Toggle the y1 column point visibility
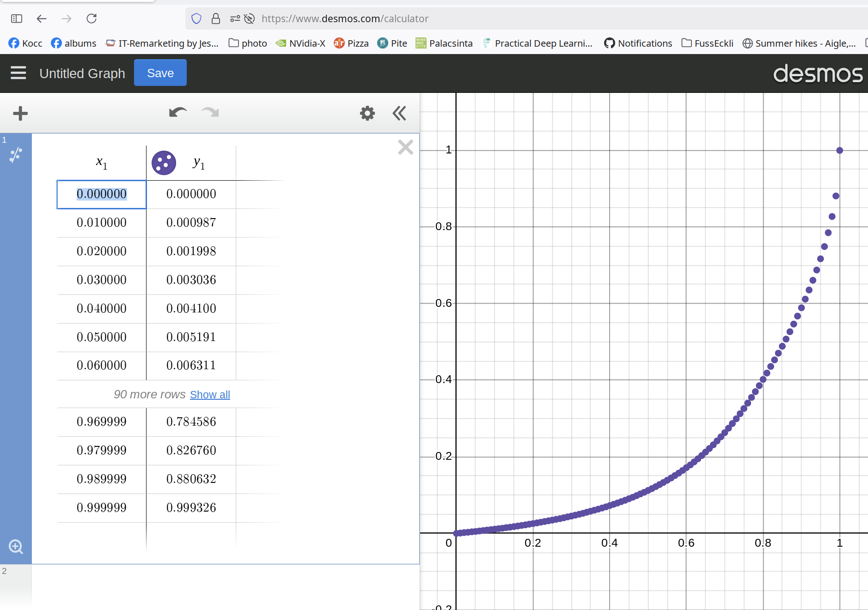Viewport: 868px width, 610px height. 164,163
